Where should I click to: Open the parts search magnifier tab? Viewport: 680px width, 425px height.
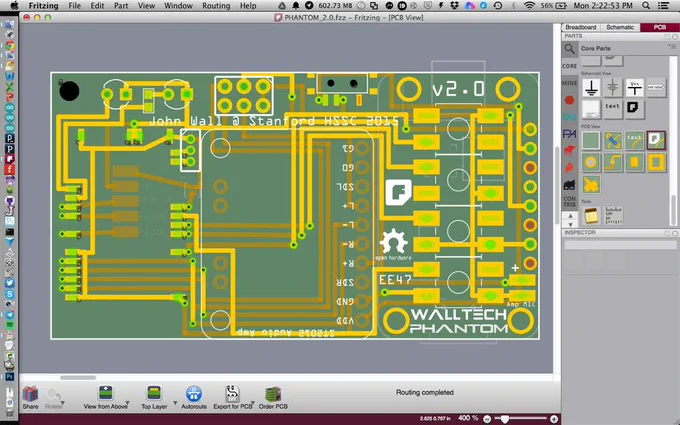click(569, 49)
